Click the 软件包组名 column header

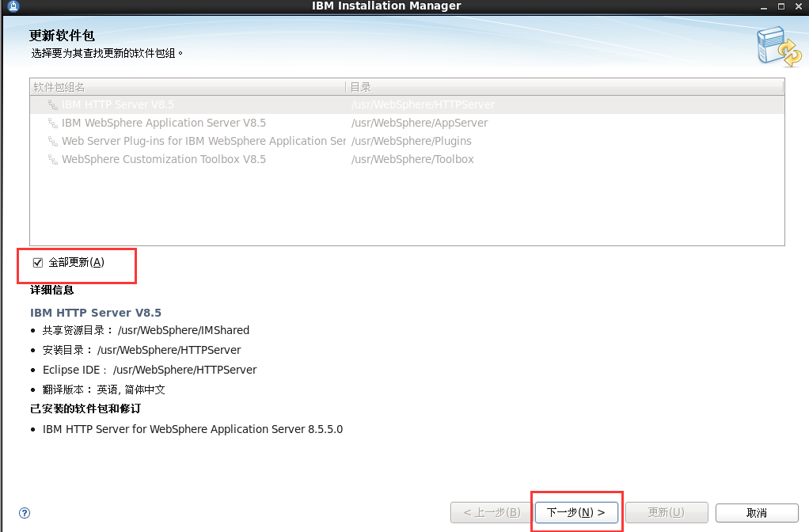[188, 87]
